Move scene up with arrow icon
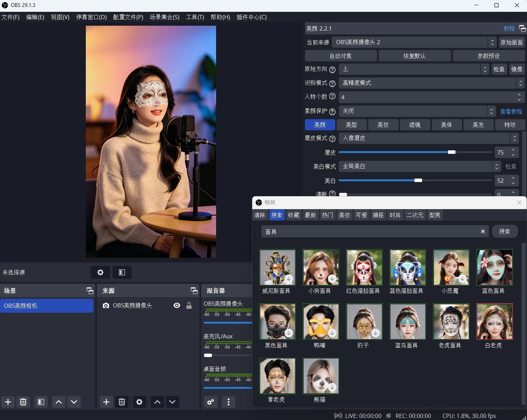 59,402
